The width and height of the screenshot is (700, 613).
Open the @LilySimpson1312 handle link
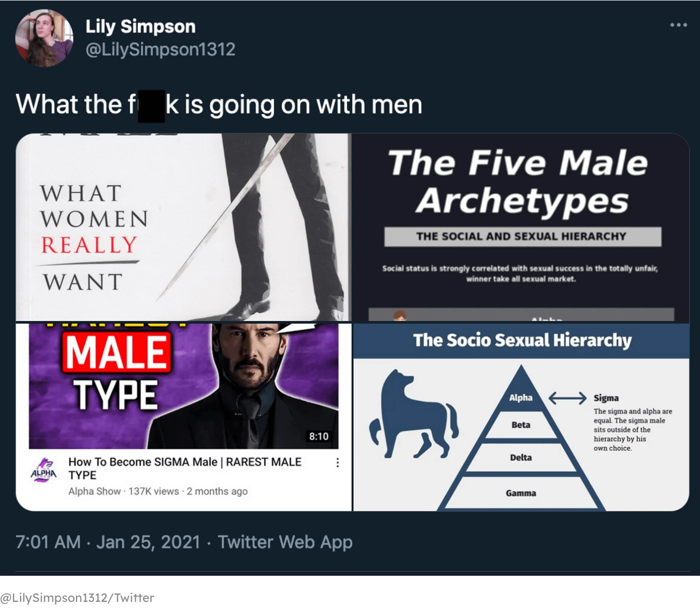point(160,49)
